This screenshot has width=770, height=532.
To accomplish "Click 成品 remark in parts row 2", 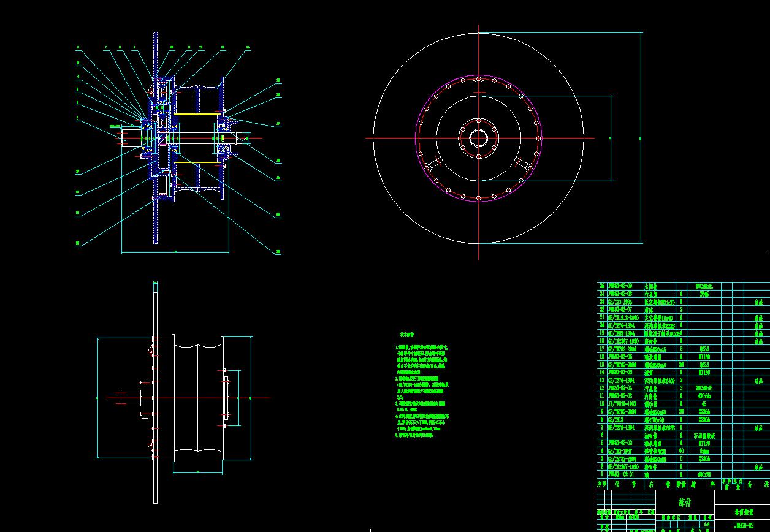I will point(758,467).
